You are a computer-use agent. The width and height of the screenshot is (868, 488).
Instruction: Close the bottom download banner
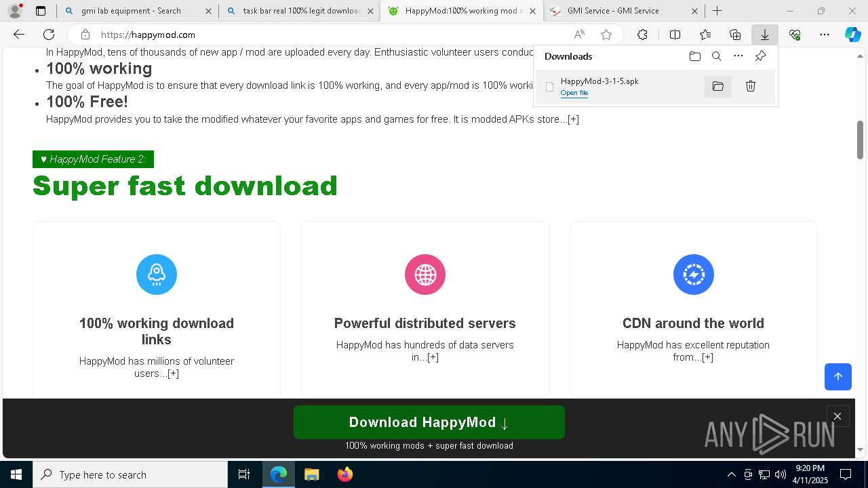click(837, 416)
